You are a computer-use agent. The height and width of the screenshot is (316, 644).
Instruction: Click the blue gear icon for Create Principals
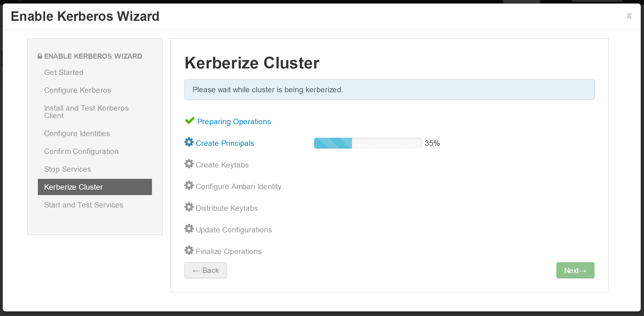[189, 142]
